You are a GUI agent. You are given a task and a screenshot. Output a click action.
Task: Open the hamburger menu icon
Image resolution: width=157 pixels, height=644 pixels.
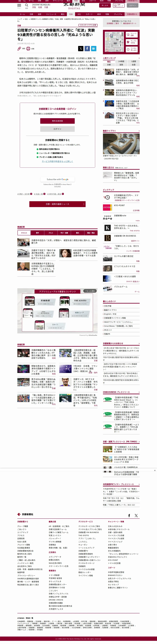pyautogui.click(x=19, y=5)
